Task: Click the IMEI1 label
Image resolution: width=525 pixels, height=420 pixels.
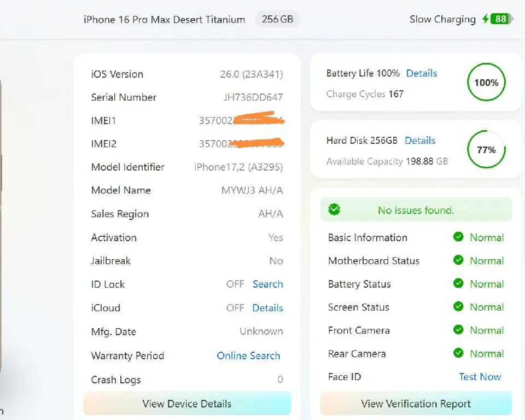Action: [x=103, y=120]
